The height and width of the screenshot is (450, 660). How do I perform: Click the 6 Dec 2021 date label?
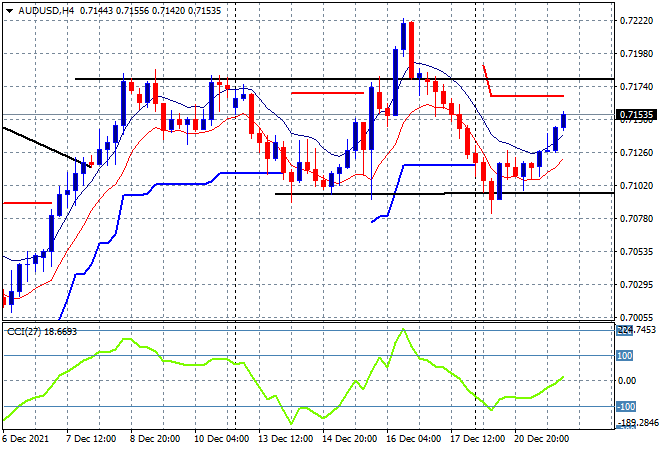pyautogui.click(x=26, y=438)
